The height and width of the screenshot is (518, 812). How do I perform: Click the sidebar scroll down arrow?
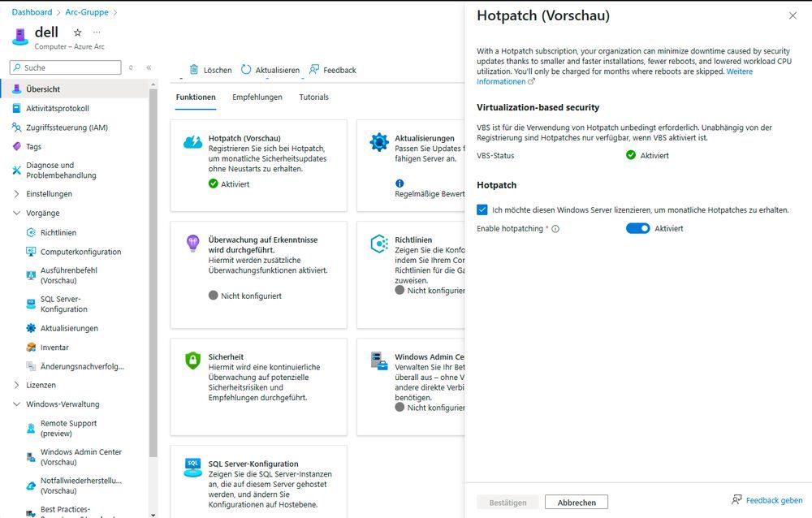(x=153, y=515)
